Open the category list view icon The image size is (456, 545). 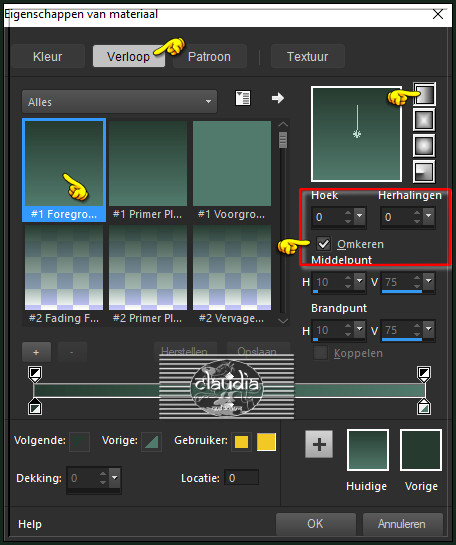point(243,98)
